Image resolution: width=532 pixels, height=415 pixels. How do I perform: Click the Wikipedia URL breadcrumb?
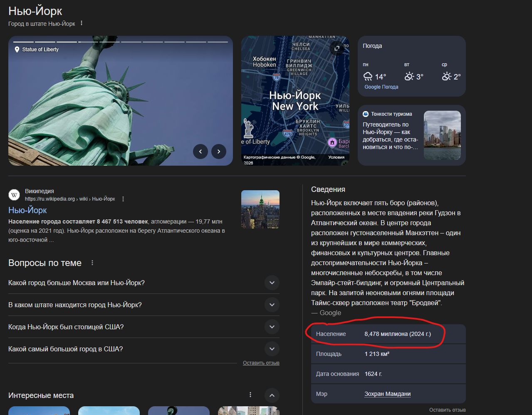pos(70,199)
